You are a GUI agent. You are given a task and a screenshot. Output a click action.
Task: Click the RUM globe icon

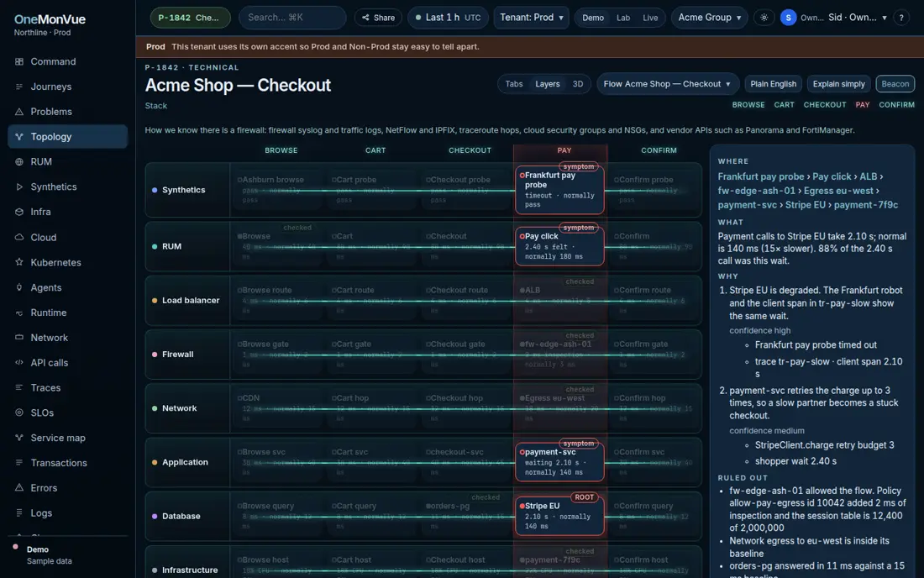tap(18, 161)
